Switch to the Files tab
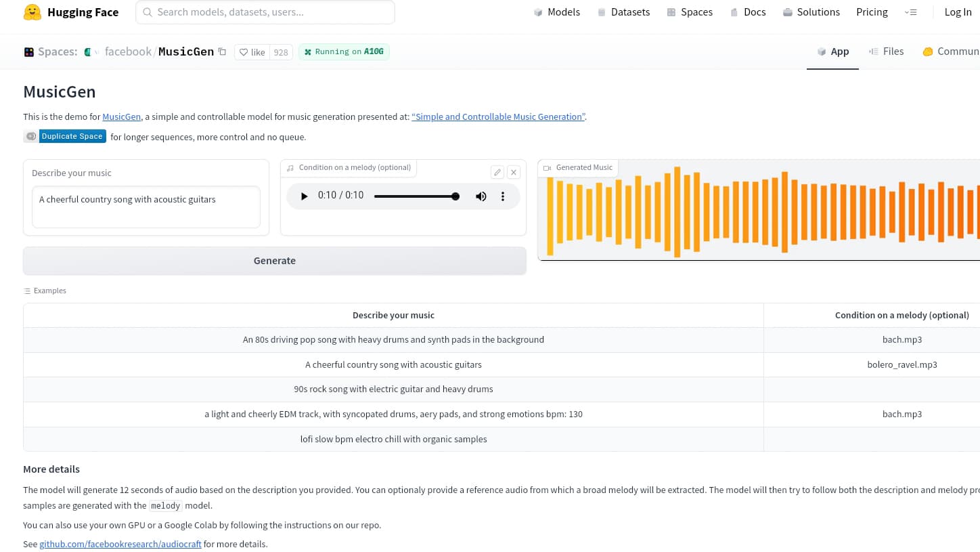980x552 pixels. pos(886,51)
